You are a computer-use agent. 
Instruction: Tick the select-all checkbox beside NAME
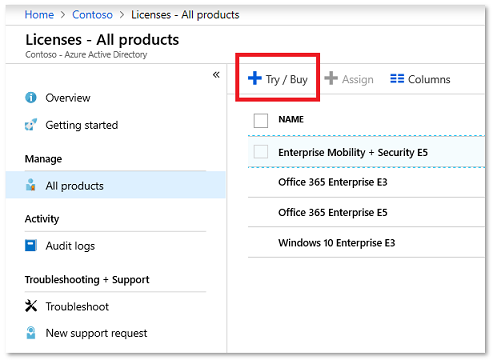261,120
